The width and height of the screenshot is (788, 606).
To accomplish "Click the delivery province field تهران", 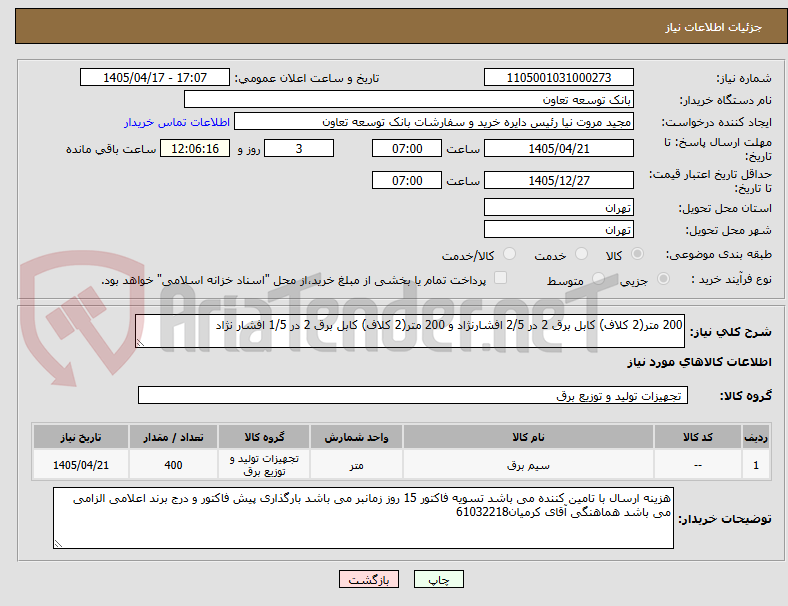I will coord(558,207).
